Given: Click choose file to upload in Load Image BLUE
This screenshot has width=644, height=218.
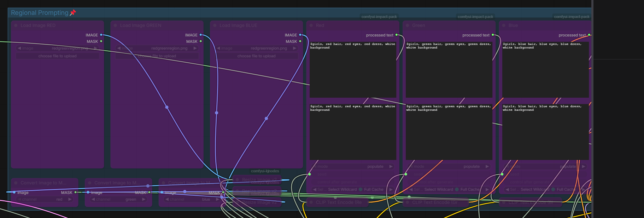Looking at the screenshot, I should [x=256, y=56].
